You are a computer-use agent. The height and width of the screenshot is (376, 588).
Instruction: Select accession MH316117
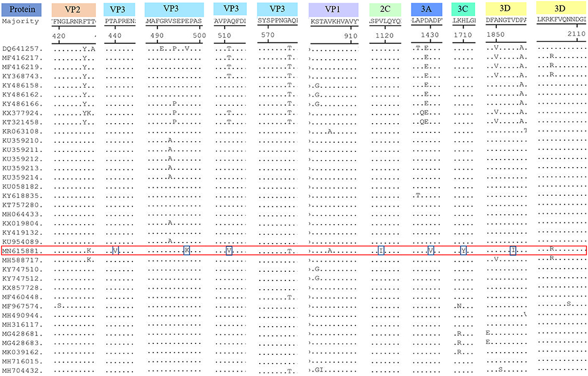[22, 324]
